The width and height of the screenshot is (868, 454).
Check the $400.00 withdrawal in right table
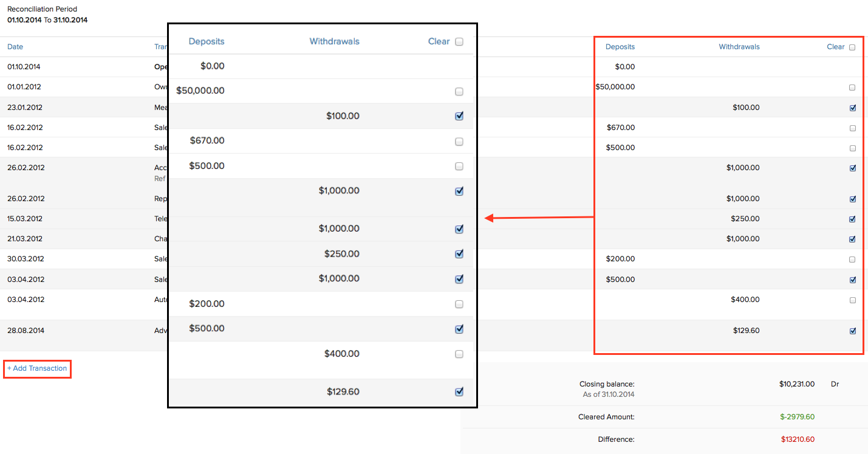pyautogui.click(x=852, y=300)
